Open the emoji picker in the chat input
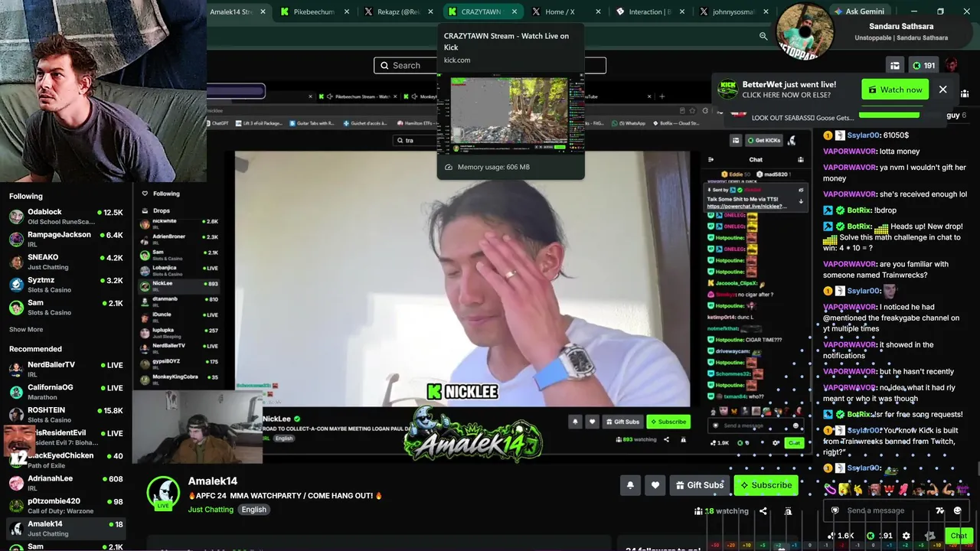Viewport: 980px width, 551px height. tap(957, 510)
